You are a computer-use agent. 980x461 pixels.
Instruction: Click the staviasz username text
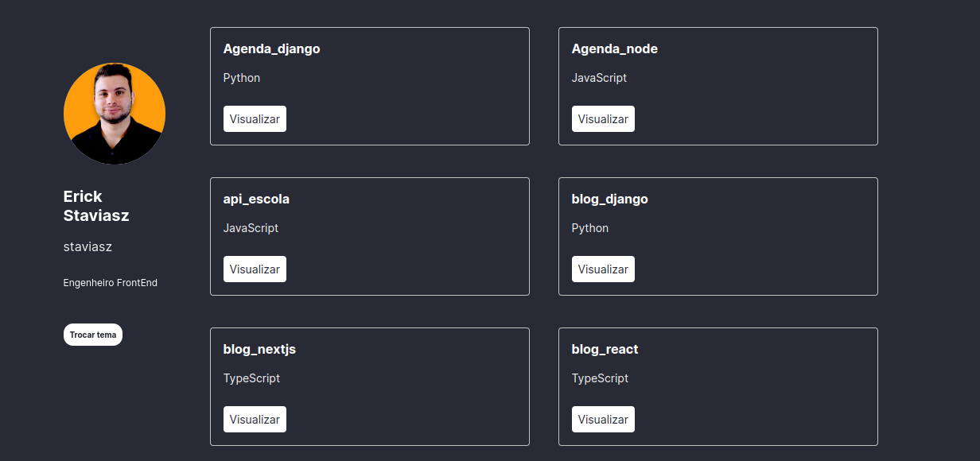(x=87, y=246)
